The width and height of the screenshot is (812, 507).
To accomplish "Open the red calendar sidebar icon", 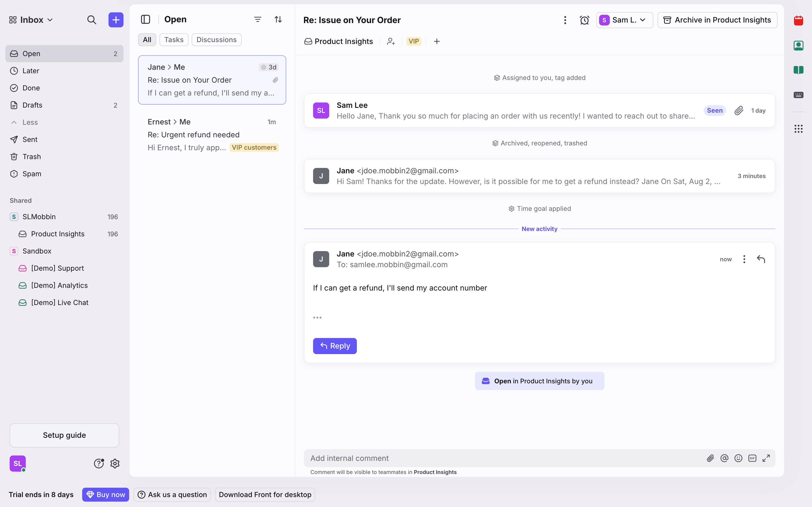I will click(798, 20).
